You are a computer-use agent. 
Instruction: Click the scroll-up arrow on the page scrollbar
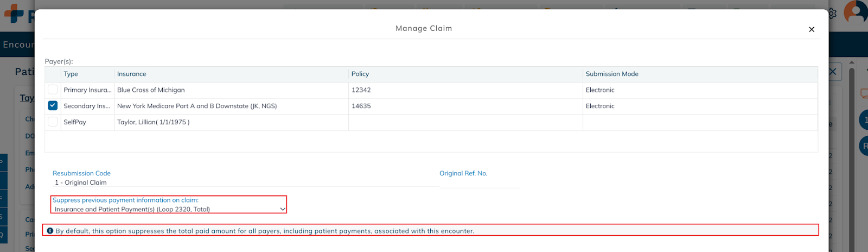(851, 62)
